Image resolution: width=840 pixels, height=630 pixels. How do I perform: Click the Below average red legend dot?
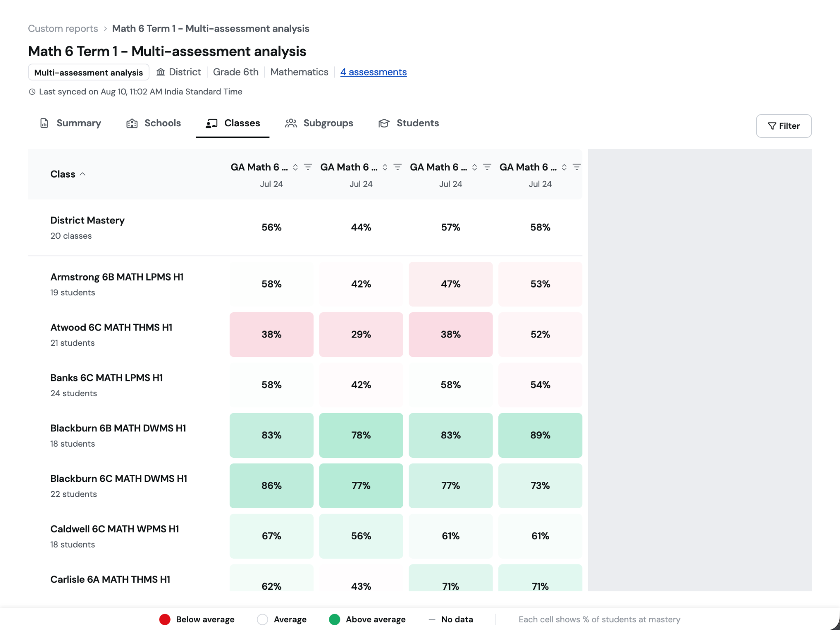(x=165, y=619)
